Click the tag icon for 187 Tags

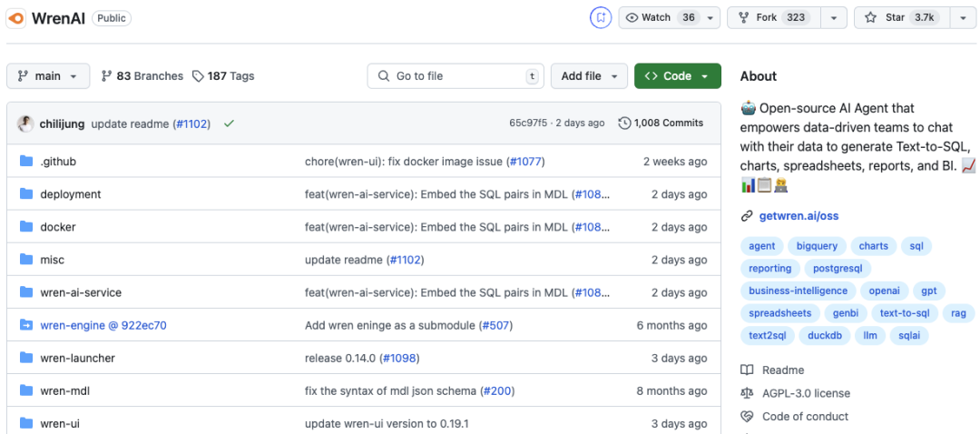198,76
